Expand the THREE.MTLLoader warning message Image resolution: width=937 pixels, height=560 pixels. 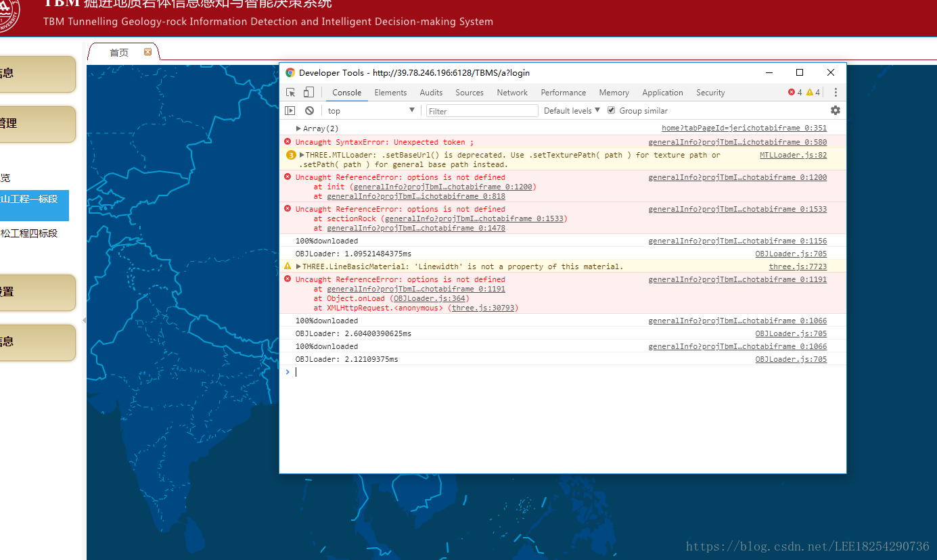pyautogui.click(x=302, y=155)
